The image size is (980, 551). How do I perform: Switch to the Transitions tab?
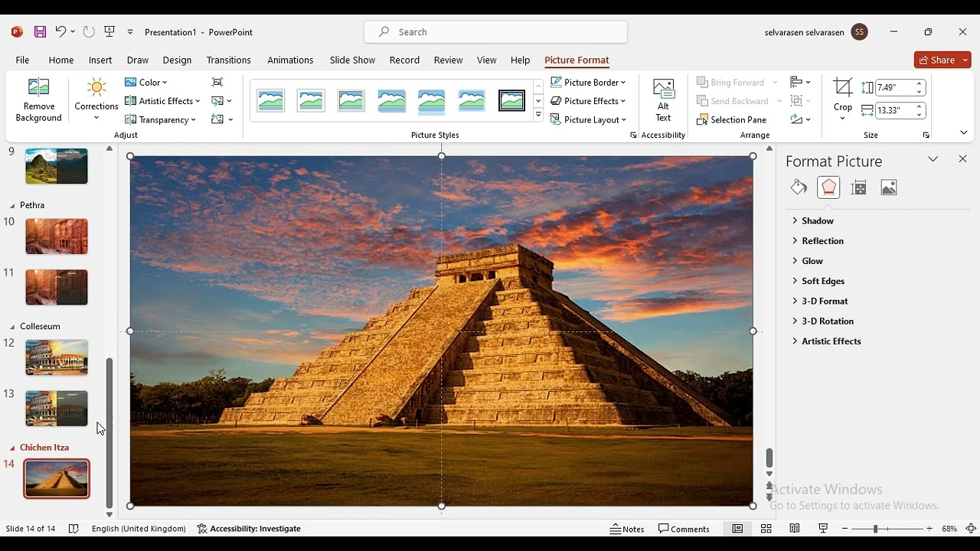[228, 60]
